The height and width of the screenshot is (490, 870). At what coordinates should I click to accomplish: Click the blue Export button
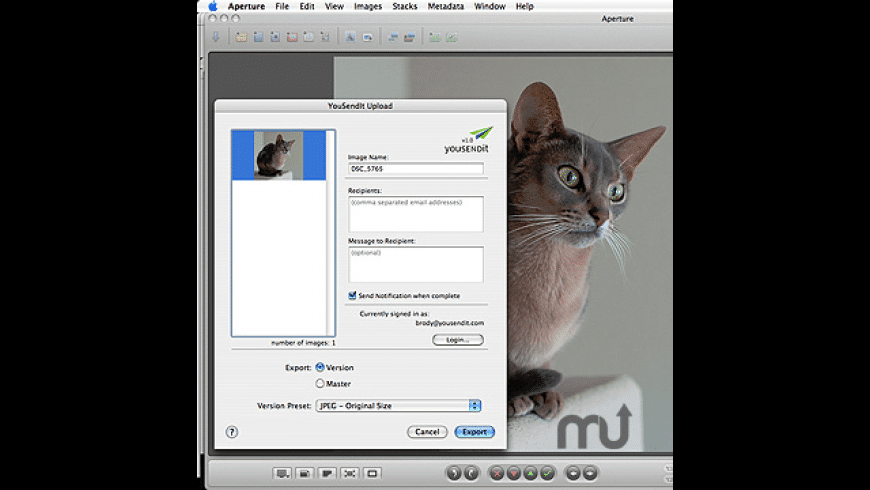pos(474,432)
